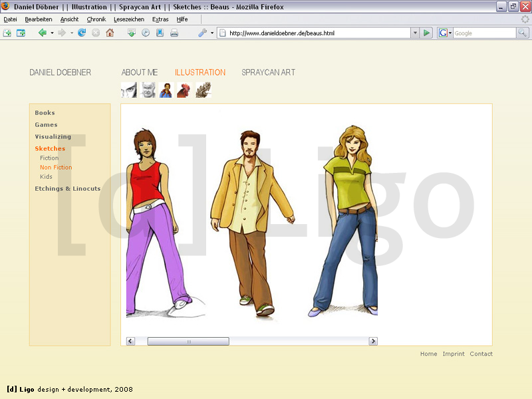Open the back history dropdown arrow
532x399 pixels.
(52, 33)
